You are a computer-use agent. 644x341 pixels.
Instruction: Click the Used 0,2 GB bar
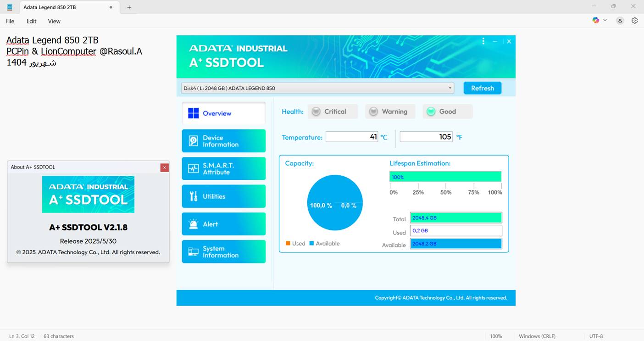click(x=456, y=230)
